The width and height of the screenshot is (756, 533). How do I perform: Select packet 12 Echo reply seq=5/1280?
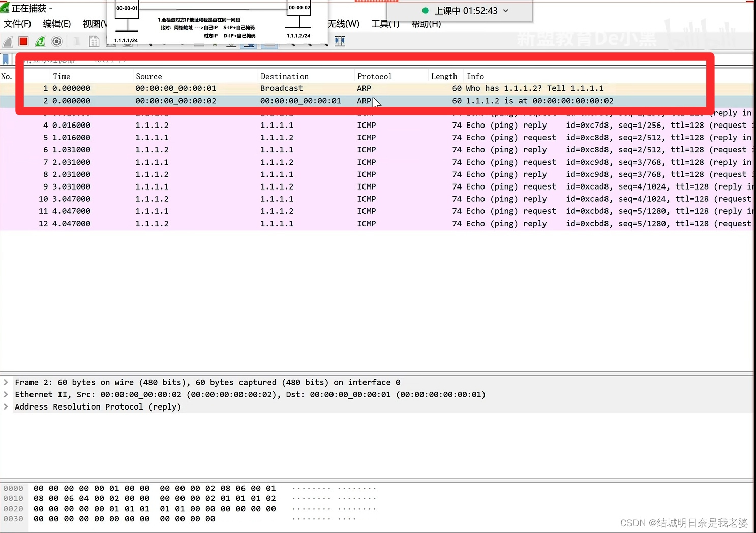(x=377, y=223)
